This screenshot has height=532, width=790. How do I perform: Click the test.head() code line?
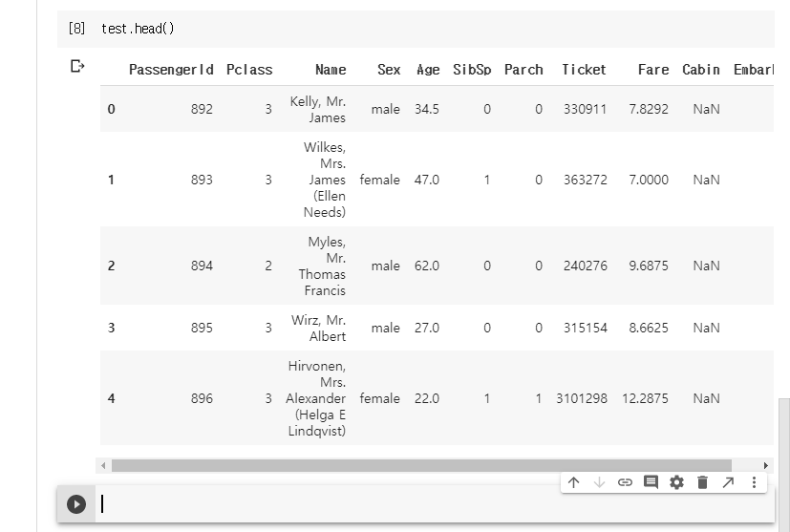(x=139, y=29)
